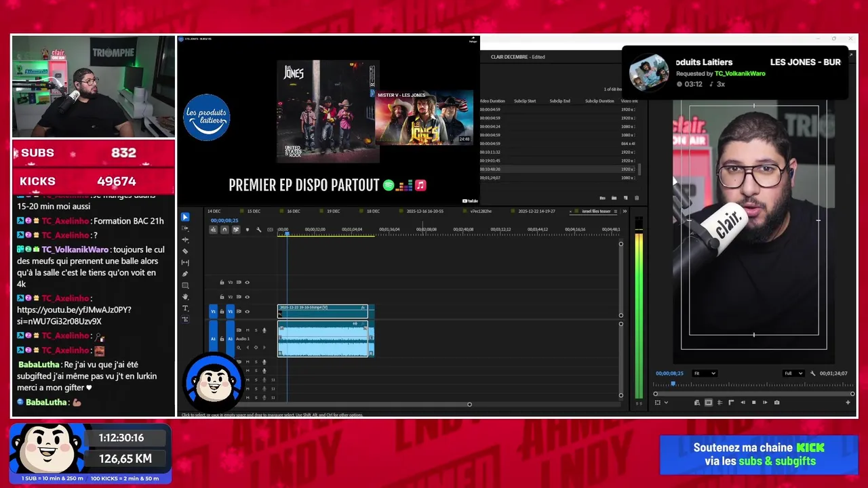Image resolution: width=868 pixels, height=488 pixels.
Task: Select the Rectangle tool
Action: (186, 285)
